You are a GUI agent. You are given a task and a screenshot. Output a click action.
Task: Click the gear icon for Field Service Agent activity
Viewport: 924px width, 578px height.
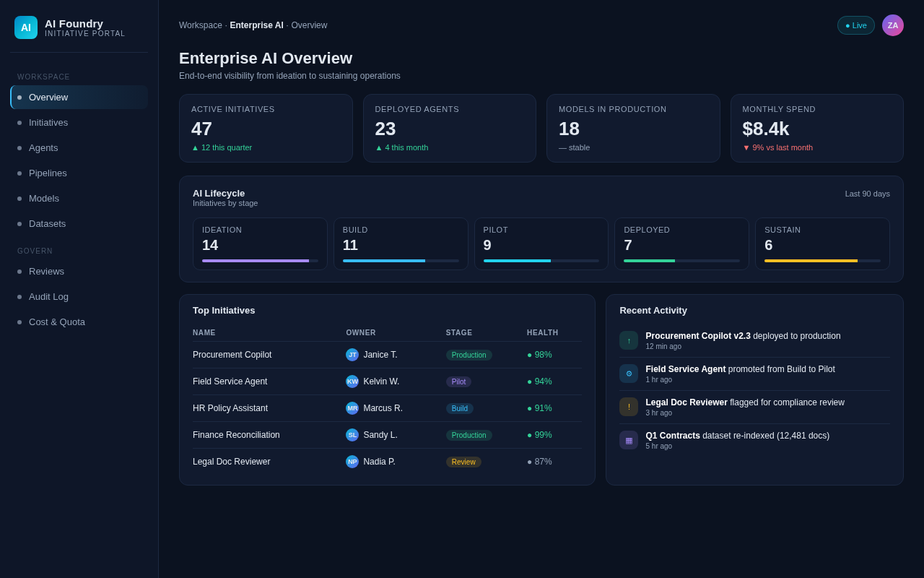pyautogui.click(x=629, y=374)
